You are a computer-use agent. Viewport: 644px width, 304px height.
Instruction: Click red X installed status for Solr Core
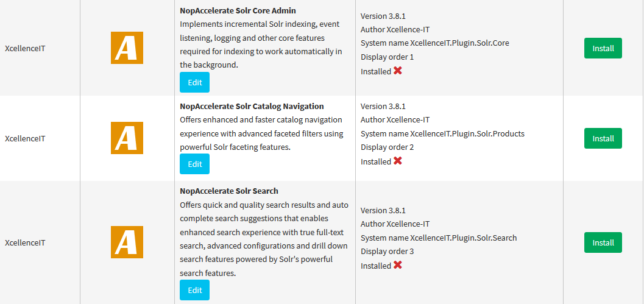(x=397, y=71)
